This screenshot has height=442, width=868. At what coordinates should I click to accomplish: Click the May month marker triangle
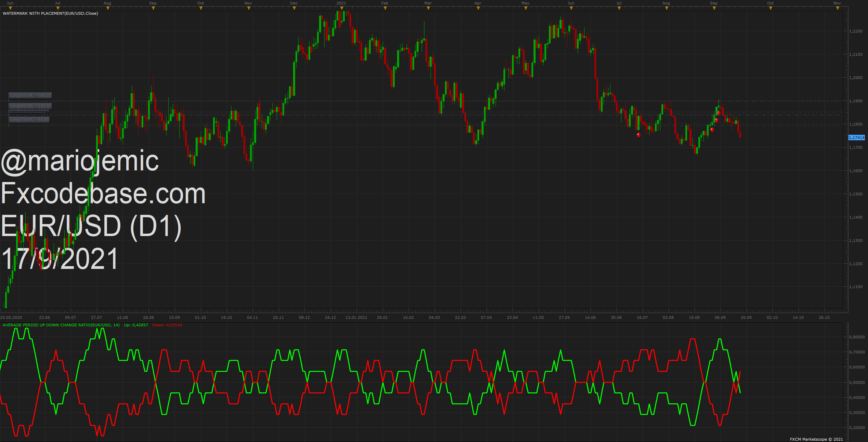(x=526, y=8)
